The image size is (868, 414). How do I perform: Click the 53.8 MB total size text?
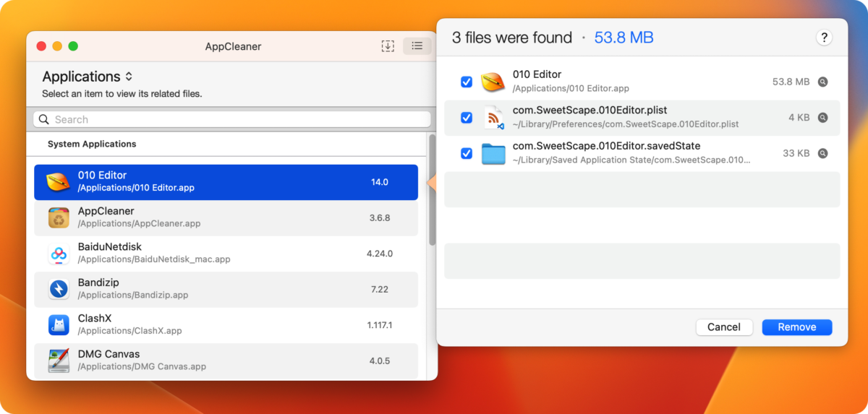[624, 38]
